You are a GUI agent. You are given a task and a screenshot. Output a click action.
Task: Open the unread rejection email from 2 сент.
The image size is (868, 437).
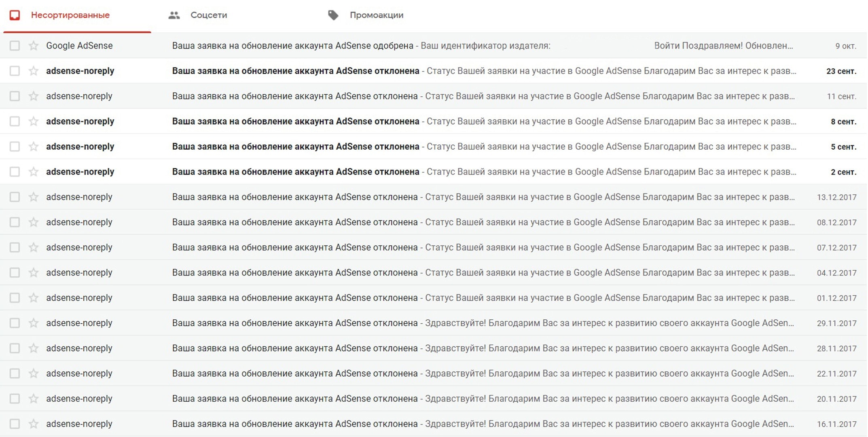coord(296,172)
